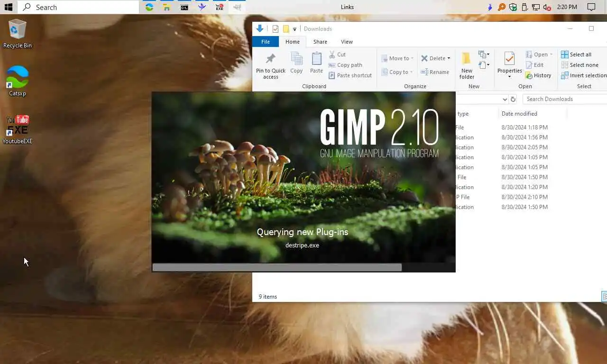Switch to the View ribbon tab
This screenshot has height=364, width=607.
point(347,42)
